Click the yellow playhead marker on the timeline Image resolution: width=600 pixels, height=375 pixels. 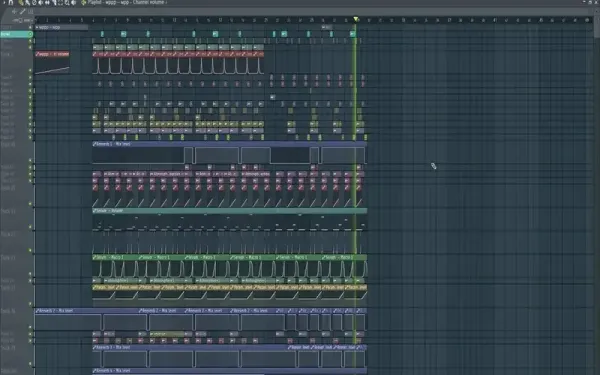click(356, 19)
